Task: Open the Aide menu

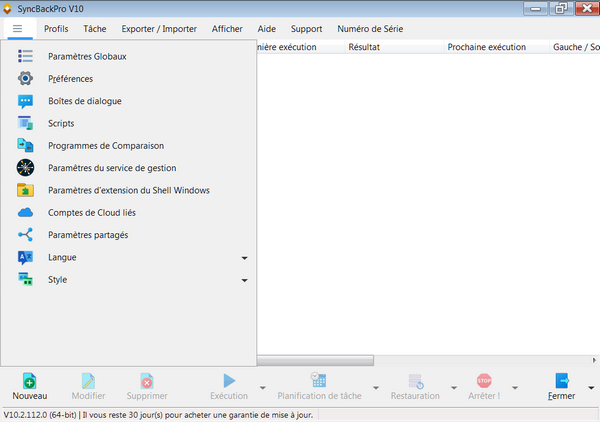Action: pos(266,29)
